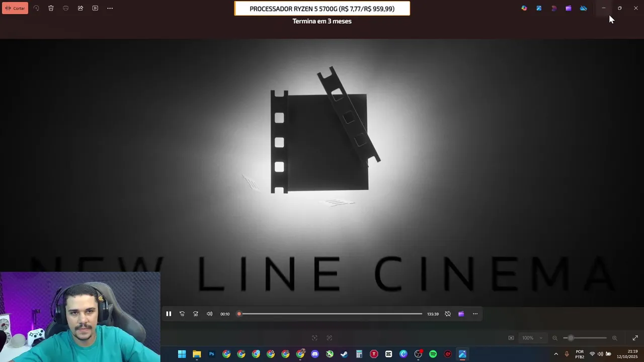Open Spotify from the taskbar
The height and width of the screenshot is (362, 644).
tap(433, 354)
